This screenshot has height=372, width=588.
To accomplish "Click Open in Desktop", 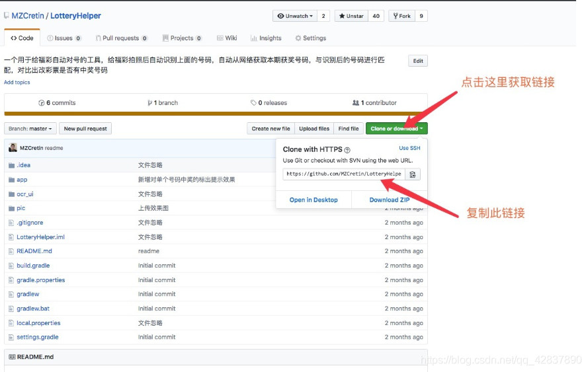I will tap(314, 200).
